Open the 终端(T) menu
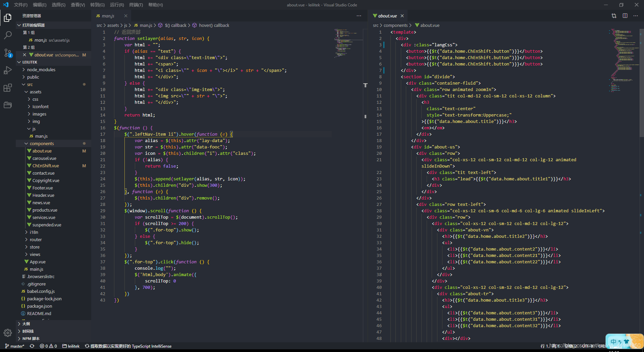This screenshot has height=352, width=644. (137, 5)
